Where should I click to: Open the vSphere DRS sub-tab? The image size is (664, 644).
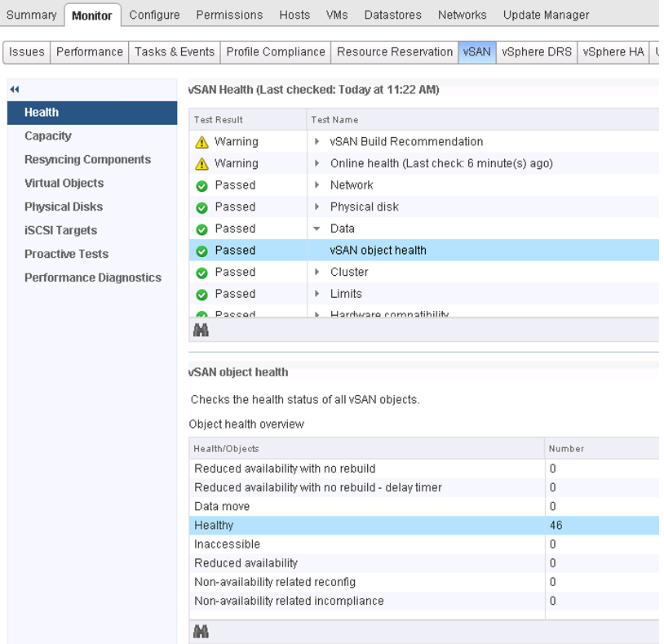click(x=537, y=52)
